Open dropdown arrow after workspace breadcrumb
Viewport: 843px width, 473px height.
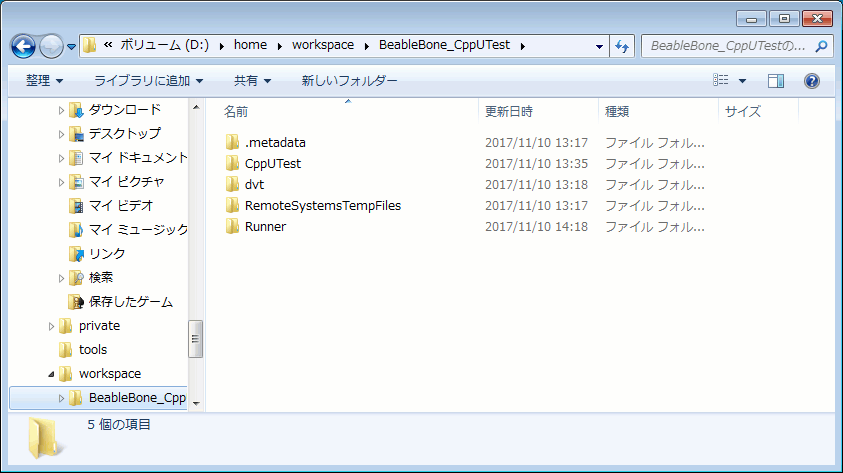(367, 46)
